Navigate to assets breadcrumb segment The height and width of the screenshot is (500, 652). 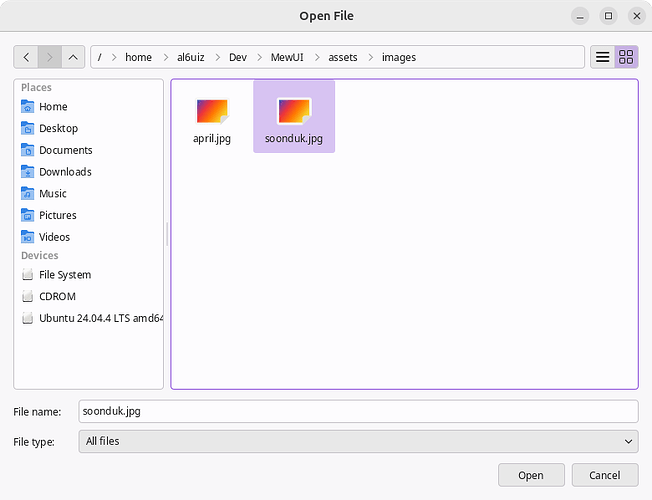[x=343, y=57]
